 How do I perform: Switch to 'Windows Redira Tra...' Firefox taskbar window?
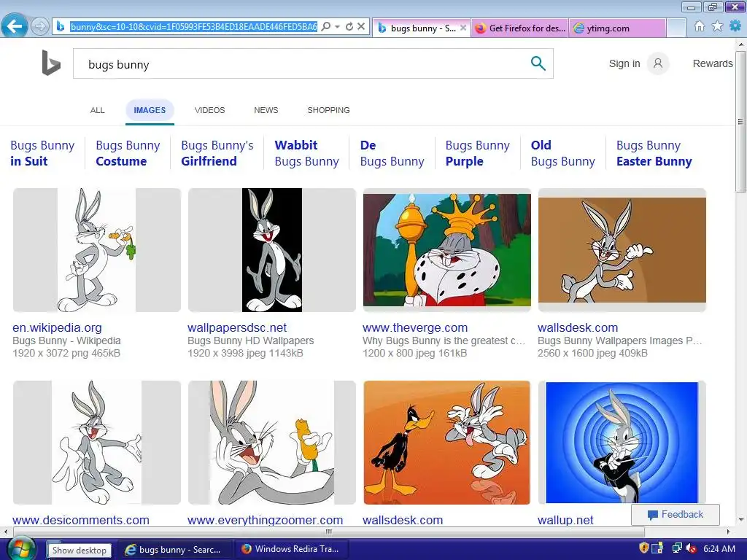point(290,550)
